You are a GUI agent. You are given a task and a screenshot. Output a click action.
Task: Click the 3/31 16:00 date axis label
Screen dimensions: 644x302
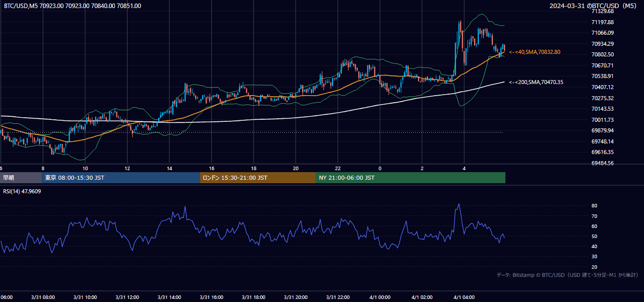212,297
